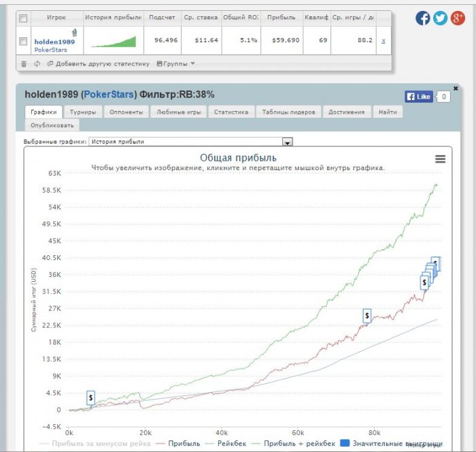Screen dimensions: 476x452
Task: Click the Facebook Like button
Action: 419,97
